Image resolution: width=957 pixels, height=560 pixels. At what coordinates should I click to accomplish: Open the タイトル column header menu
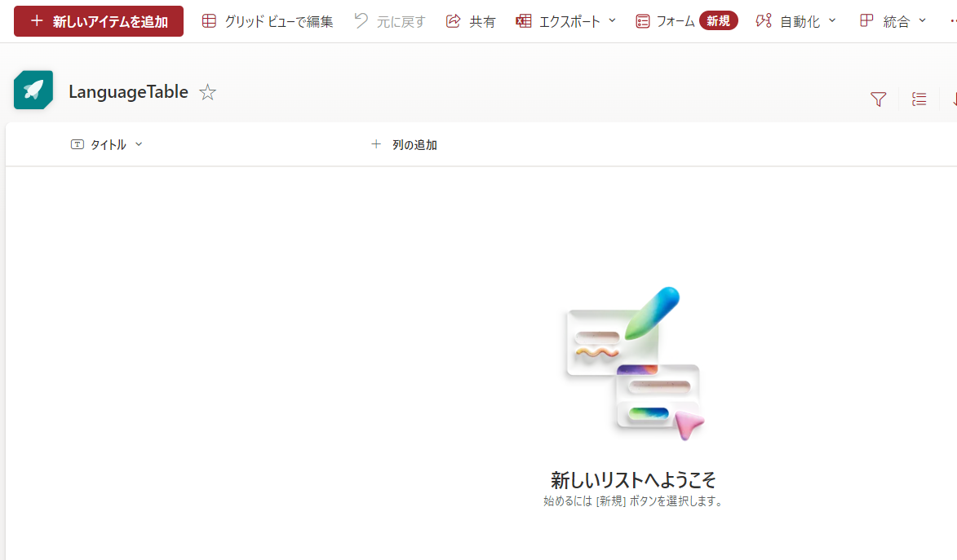(107, 144)
